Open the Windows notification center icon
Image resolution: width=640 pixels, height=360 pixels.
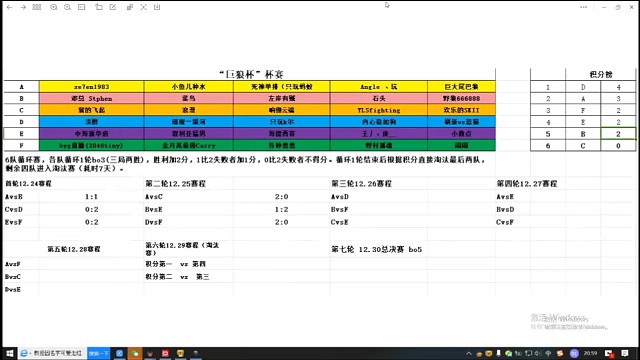tap(625, 353)
